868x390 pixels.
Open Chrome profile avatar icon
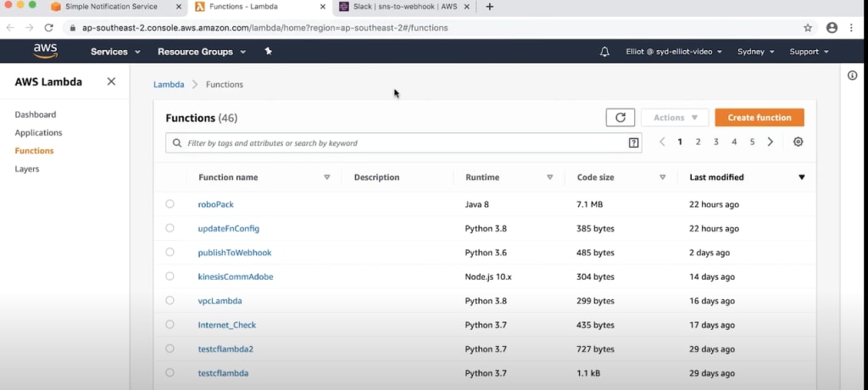click(x=832, y=28)
